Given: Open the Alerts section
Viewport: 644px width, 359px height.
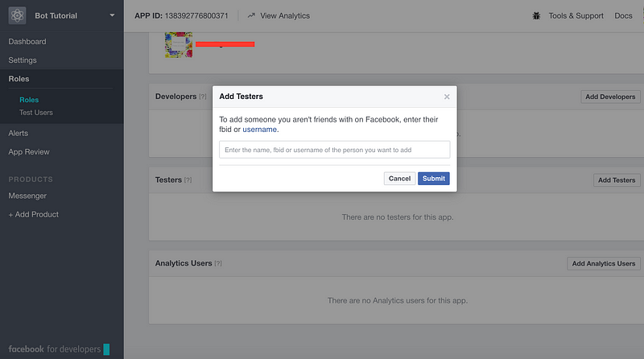Looking at the screenshot, I should click(18, 133).
